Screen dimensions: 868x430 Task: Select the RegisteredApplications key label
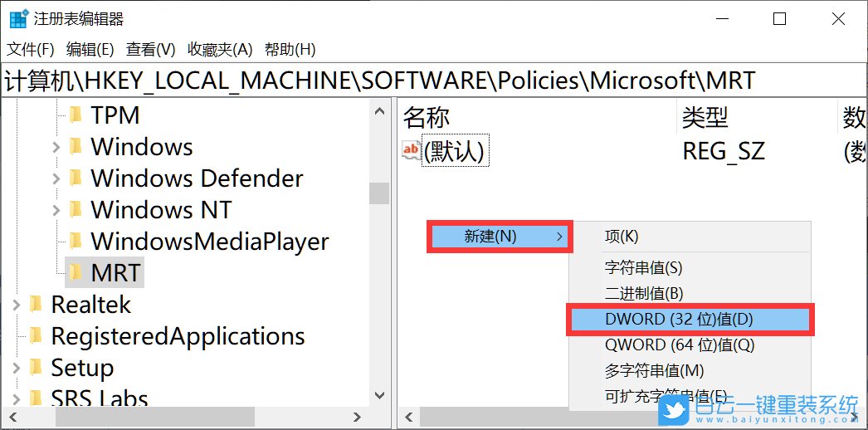[178, 335]
